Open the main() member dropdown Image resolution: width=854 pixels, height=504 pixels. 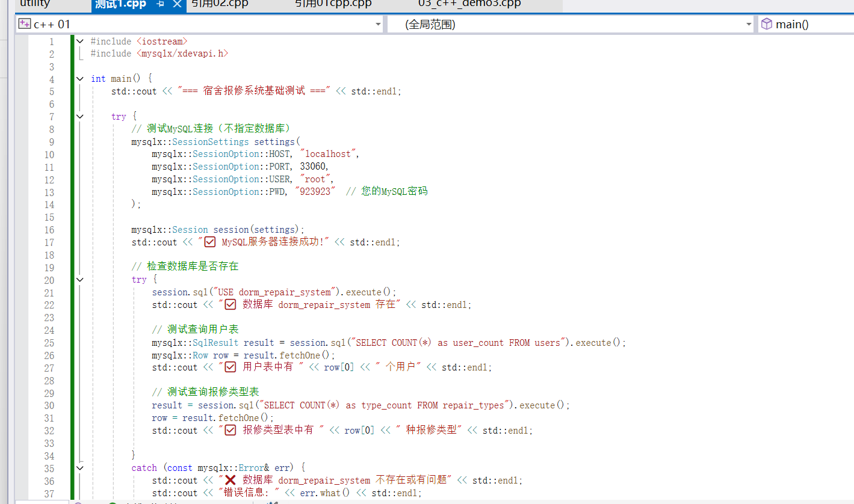pyautogui.click(x=806, y=24)
